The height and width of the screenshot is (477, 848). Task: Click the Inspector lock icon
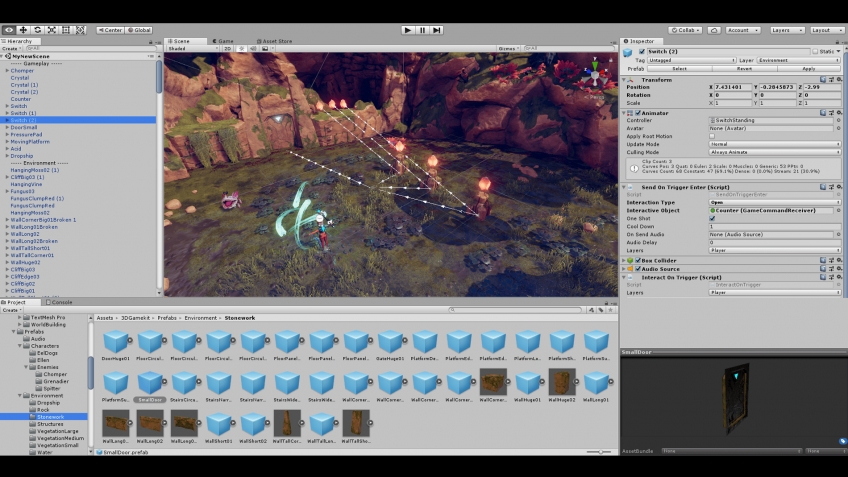837,42
